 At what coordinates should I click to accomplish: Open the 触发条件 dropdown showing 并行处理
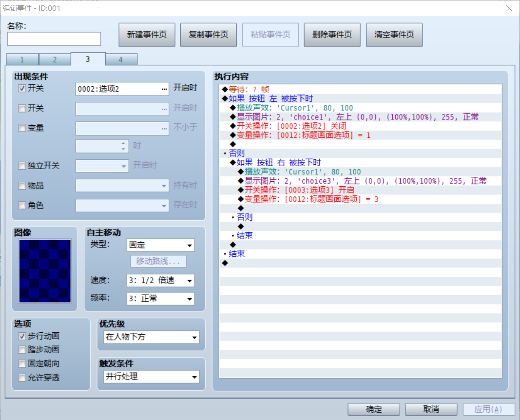152,377
